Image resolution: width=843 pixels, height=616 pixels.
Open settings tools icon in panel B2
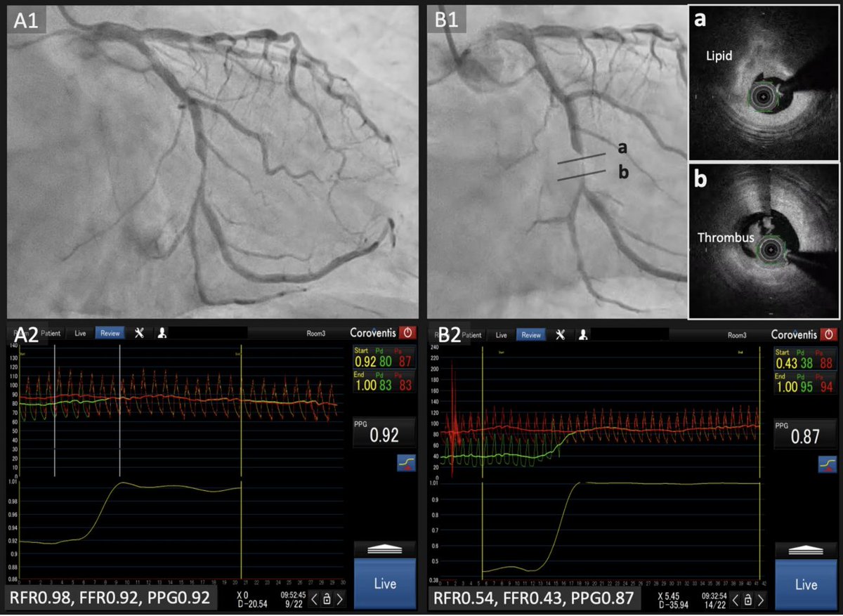[561, 335]
